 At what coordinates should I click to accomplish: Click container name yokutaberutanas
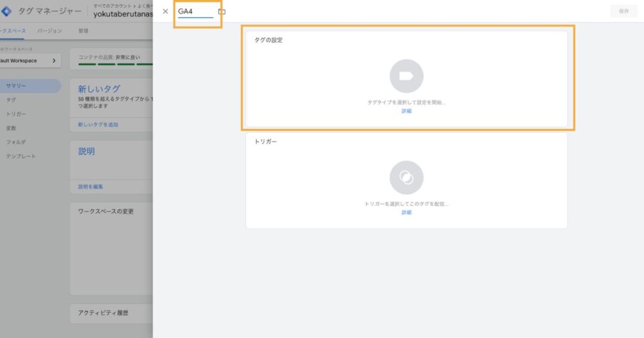123,14
